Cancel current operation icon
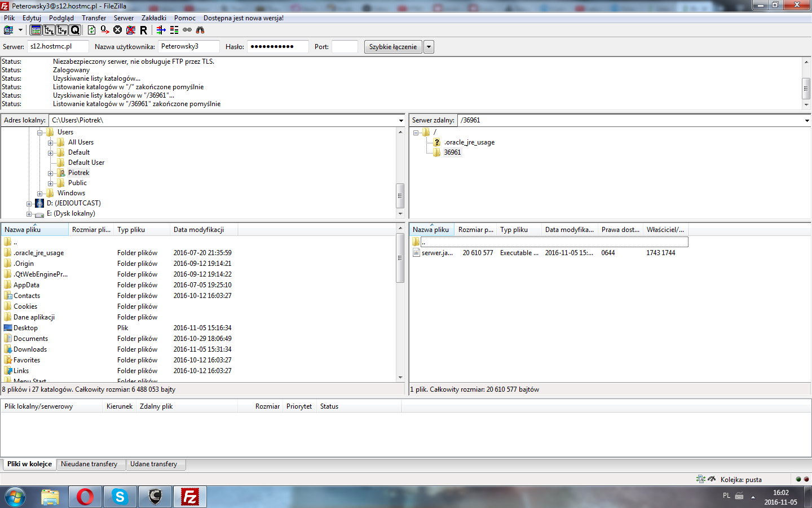The image size is (812, 508). tap(117, 30)
